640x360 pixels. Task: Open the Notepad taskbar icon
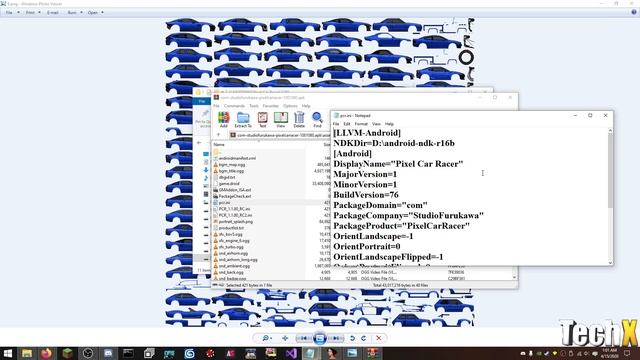(311, 353)
